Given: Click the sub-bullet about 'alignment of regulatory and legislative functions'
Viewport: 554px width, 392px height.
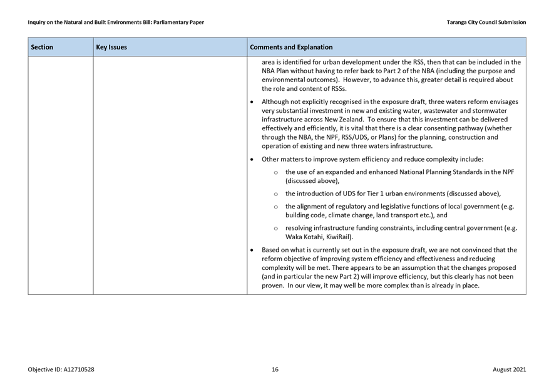Looking at the screenshot, I should 399,210.
